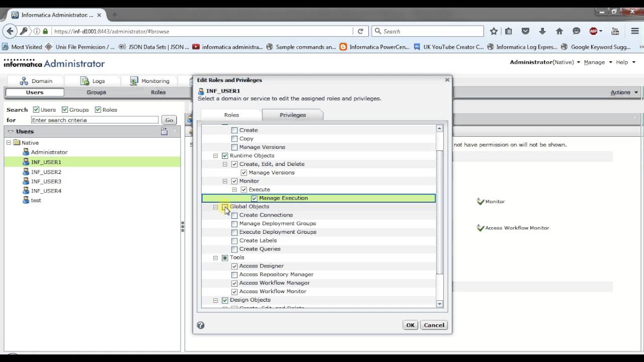This screenshot has width=644, height=362.
Task: Open the Roles tab in the Security page
Action: click(x=158, y=93)
